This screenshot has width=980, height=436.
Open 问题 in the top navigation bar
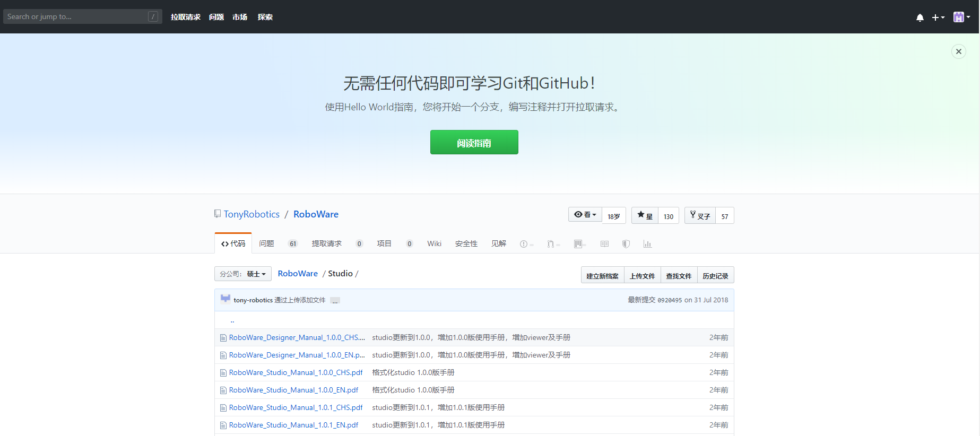(216, 17)
